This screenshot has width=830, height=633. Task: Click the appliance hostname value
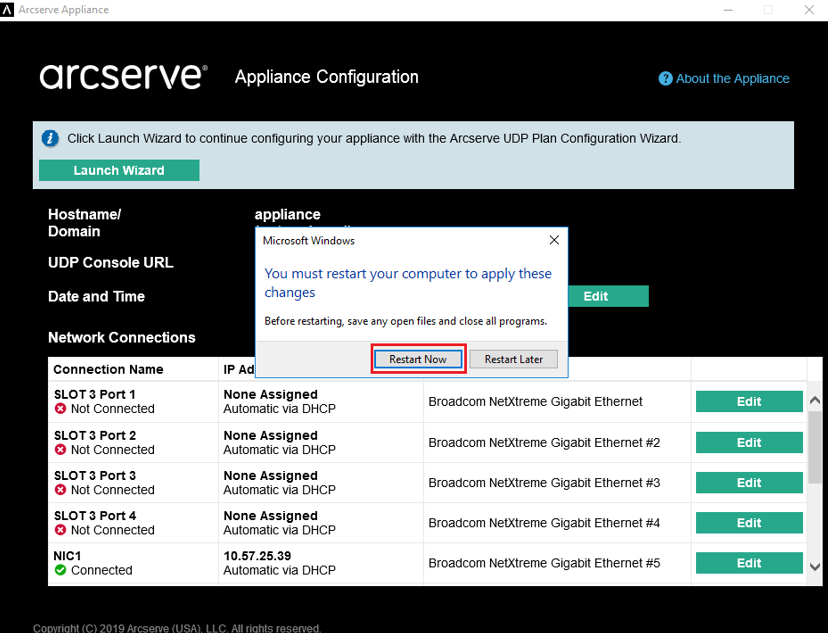click(x=287, y=214)
